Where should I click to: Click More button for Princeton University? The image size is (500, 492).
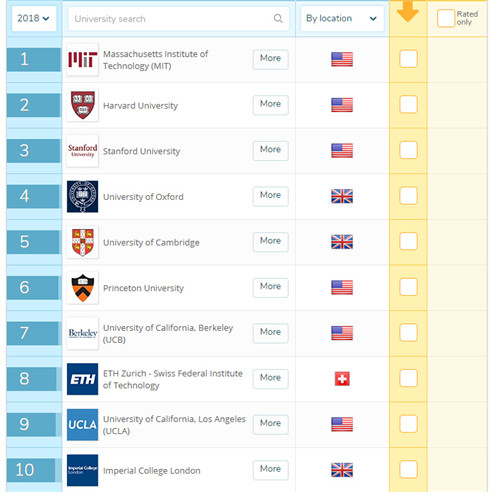(270, 288)
